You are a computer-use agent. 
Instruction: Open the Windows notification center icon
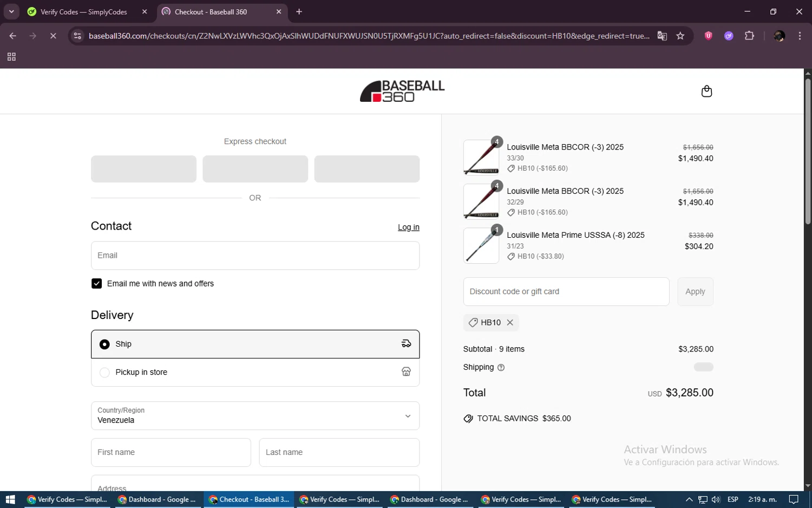[x=794, y=499]
